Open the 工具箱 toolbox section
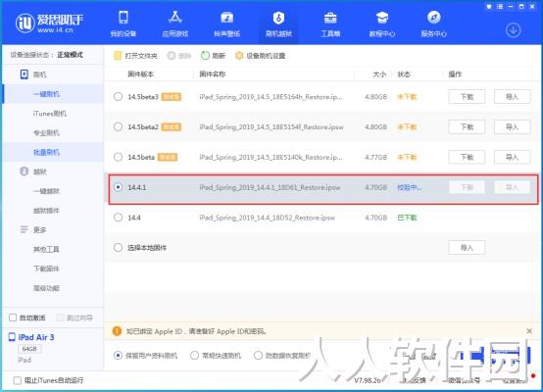 pyautogui.click(x=330, y=24)
